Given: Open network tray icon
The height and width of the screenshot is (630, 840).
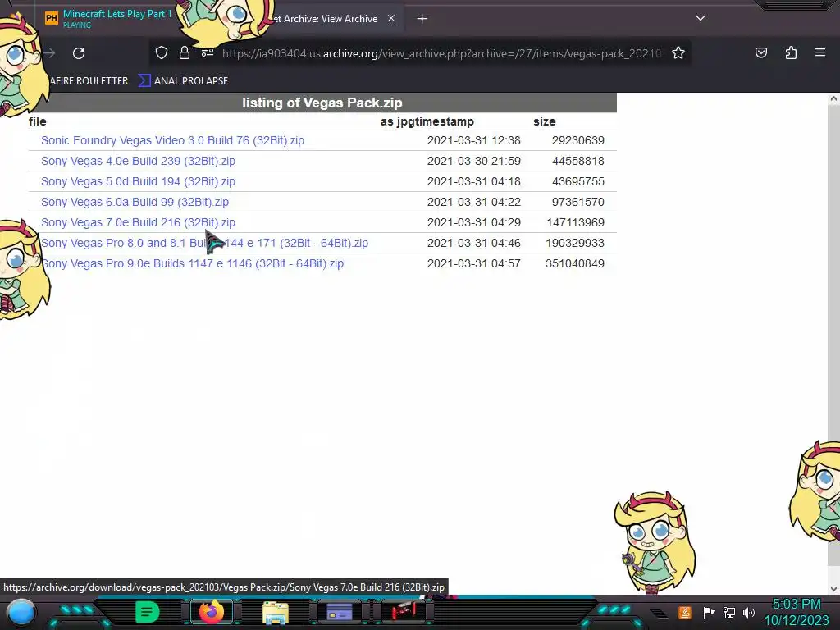Looking at the screenshot, I should click(x=729, y=612).
